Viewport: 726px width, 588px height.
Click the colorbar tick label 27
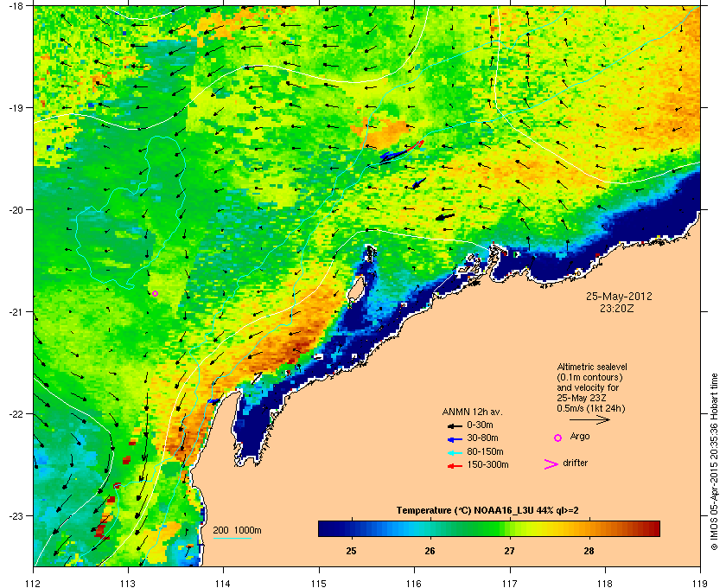(509, 551)
